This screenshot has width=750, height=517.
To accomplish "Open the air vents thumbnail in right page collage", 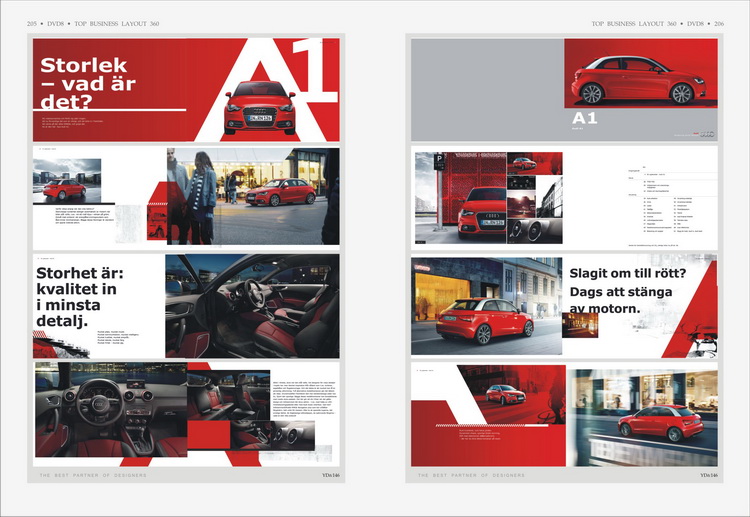I will (534, 231).
